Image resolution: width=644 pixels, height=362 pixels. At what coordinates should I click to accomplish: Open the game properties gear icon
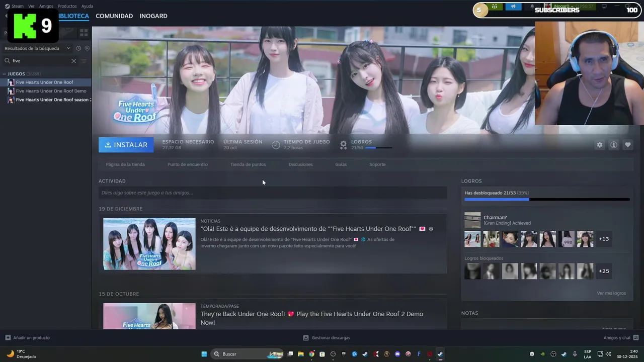pyautogui.click(x=599, y=145)
